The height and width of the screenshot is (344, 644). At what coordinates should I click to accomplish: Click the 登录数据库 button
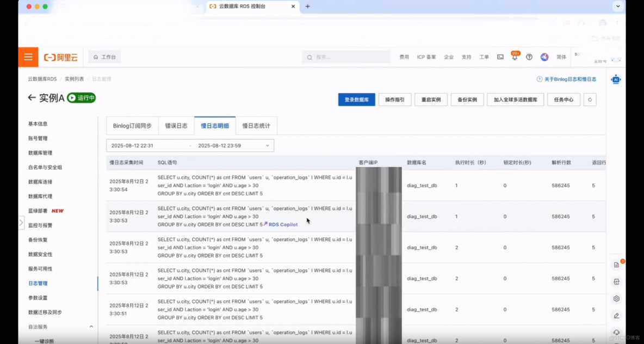tap(356, 100)
